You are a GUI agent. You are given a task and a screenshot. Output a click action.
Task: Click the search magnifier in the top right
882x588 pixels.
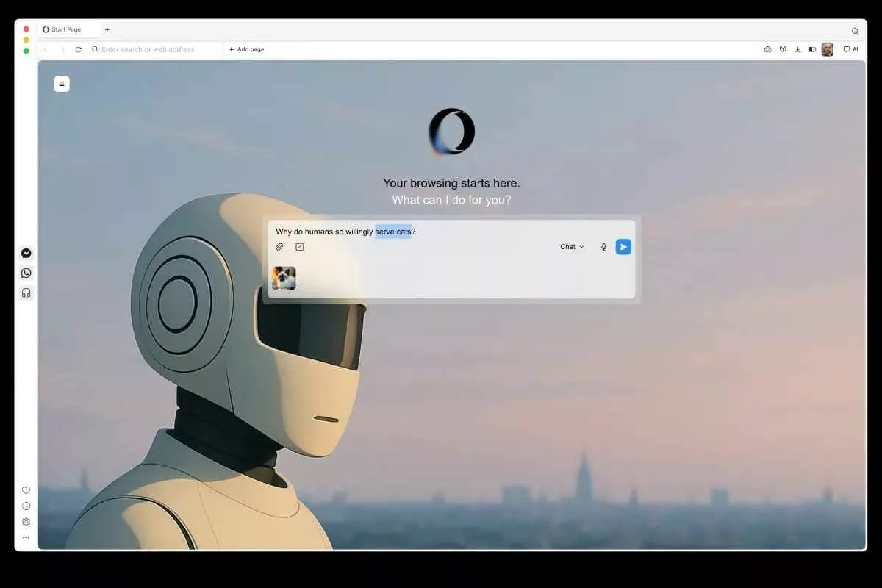pyautogui.click(x=855, y=31)
